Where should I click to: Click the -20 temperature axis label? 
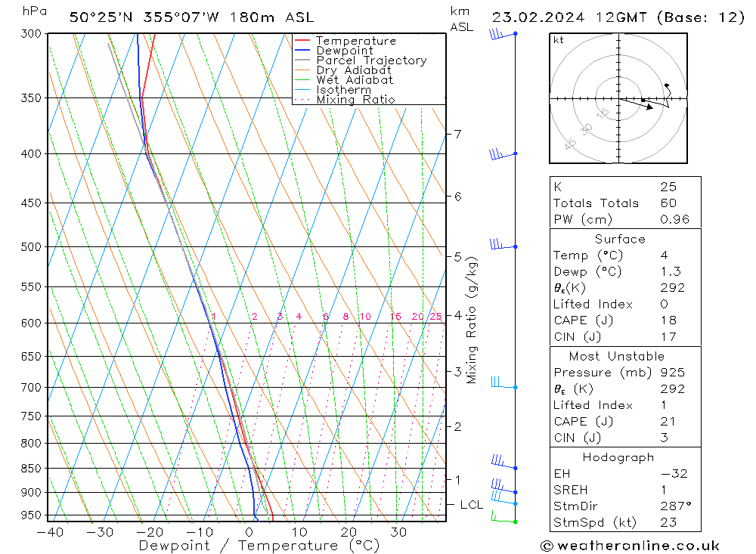coord(149,532)
